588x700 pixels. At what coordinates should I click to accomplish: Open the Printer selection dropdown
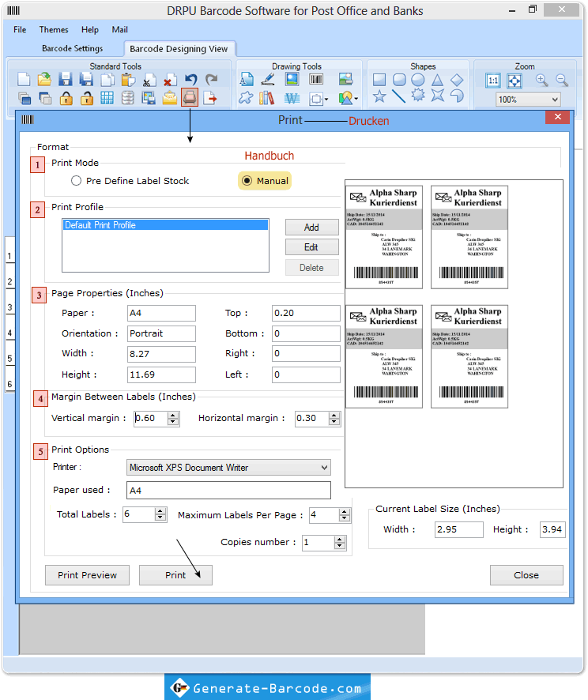tap(325, 468)
